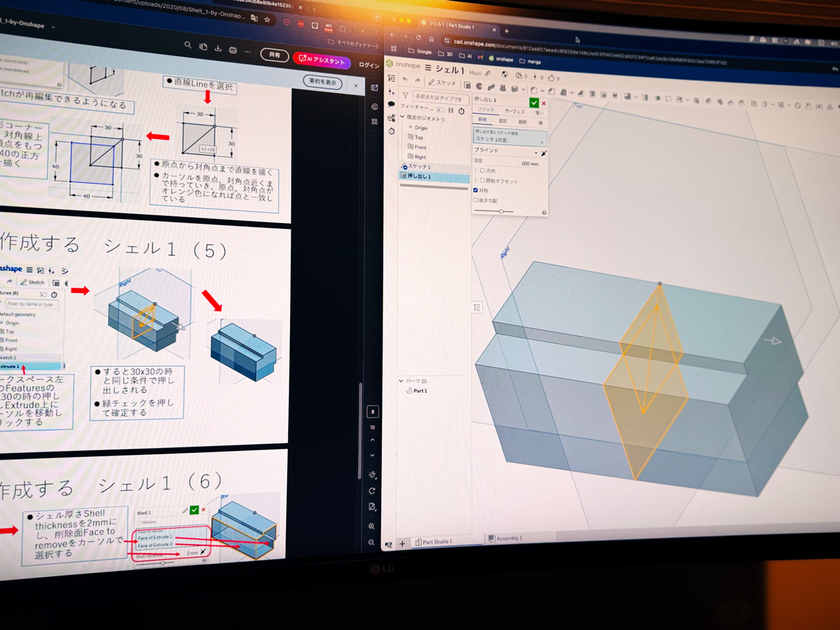Viewport: 840px width, 630px height.
Task: Go to next PDF page chevron down
Action: (372, 455)
